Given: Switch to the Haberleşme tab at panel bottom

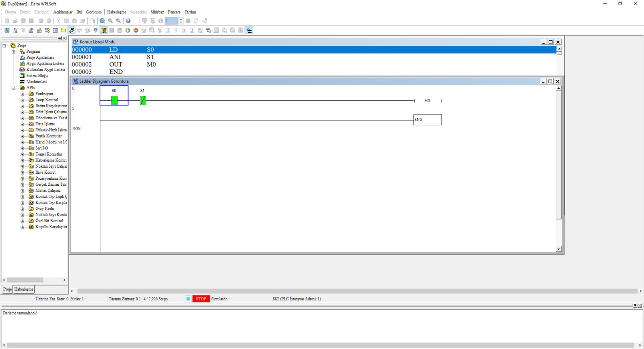Looking at the screenshot, I should click(x=24, y=289).
